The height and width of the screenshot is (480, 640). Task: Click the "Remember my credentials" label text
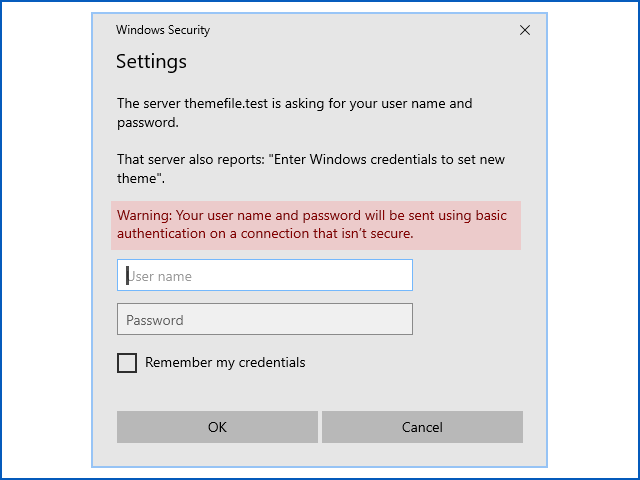pos(225,362)
